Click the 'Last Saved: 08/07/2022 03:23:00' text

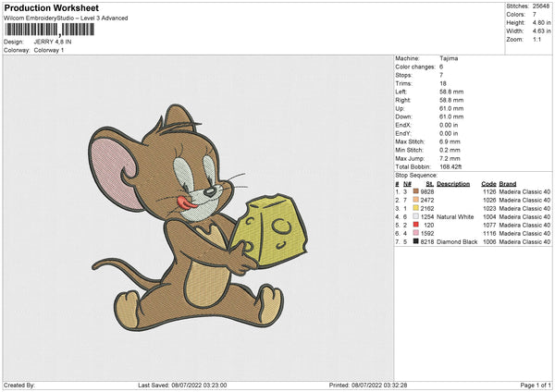click(x=182, y=385)
